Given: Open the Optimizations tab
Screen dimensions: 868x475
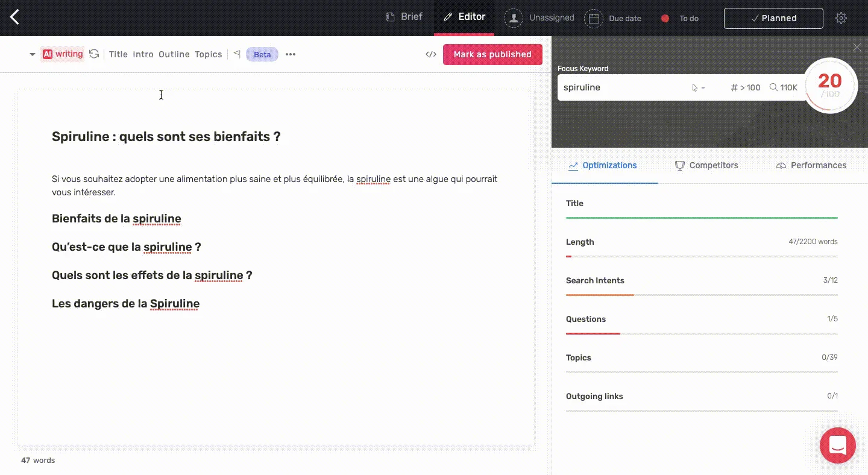Looking at the screenshot, I should [x=603, y=165].
